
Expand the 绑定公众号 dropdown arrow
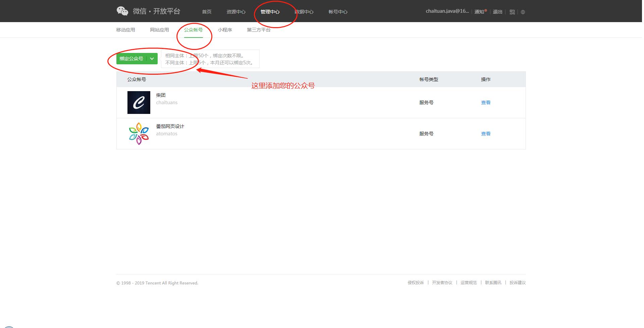click(152, 59)
